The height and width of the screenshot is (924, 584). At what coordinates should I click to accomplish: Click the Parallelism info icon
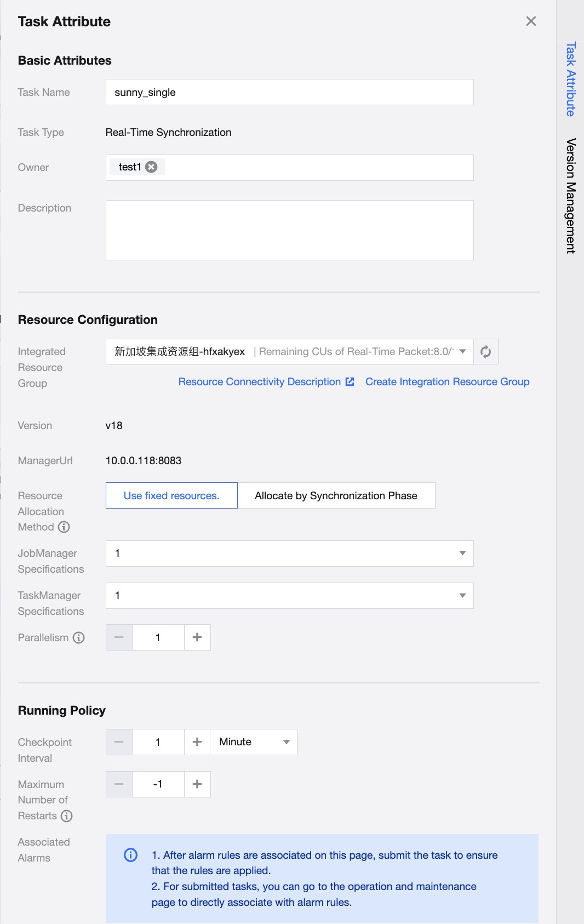[79, 637]
